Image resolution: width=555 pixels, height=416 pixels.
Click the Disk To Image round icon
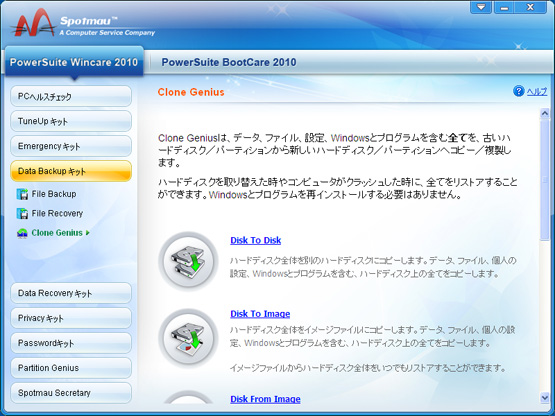pyautogui.click(x=188, y=338)
